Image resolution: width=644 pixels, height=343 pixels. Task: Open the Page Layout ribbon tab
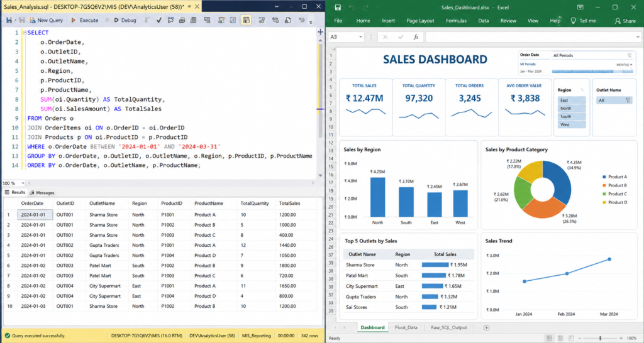(420, 21)
